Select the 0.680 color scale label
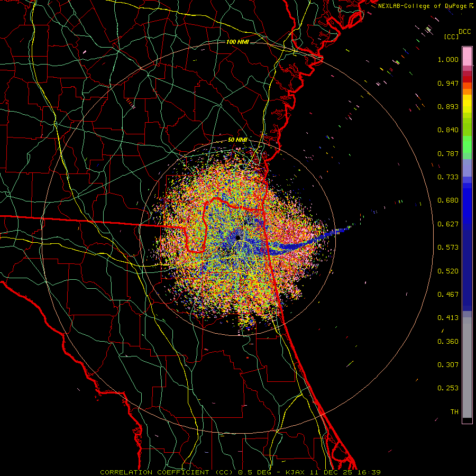476x476 pixels. (448, 200)
